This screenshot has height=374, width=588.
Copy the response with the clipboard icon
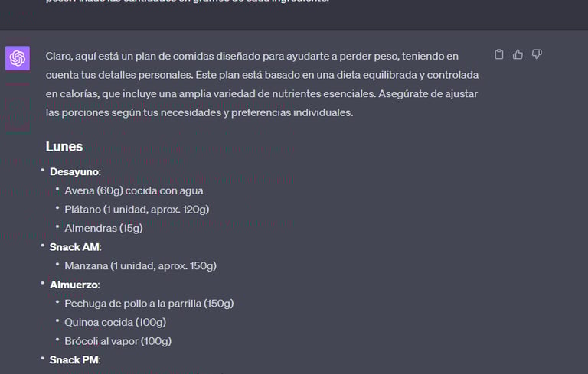pyautogui.click(x=499, y=54)
